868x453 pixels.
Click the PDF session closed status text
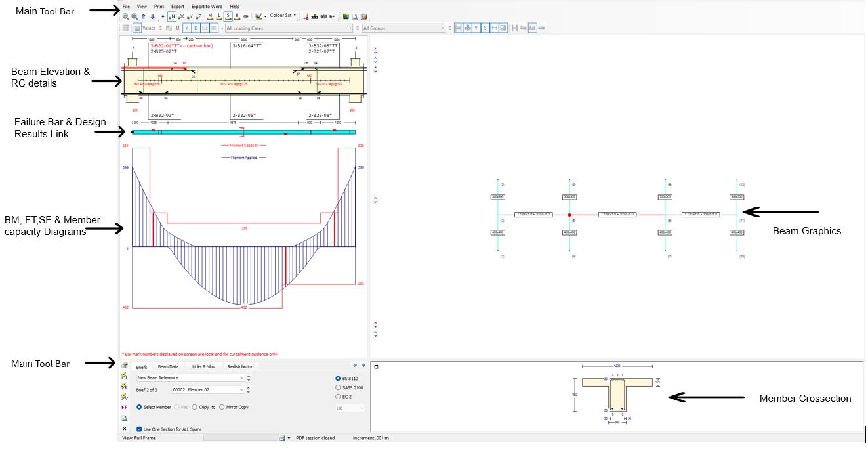pos(316,438)
